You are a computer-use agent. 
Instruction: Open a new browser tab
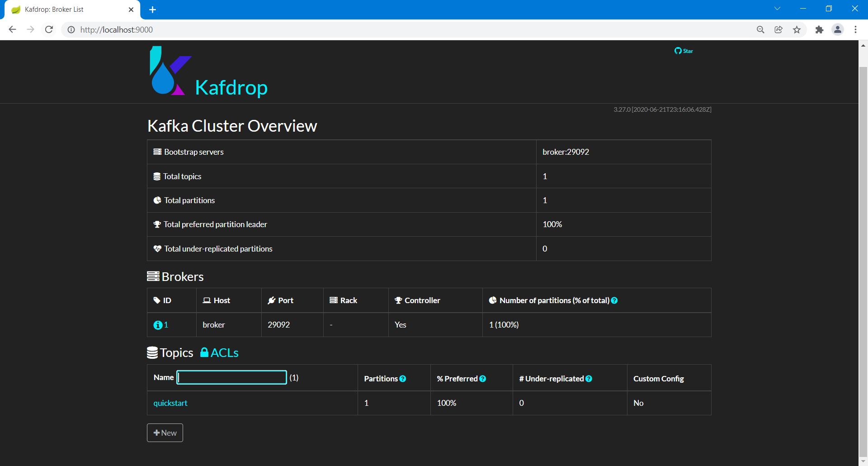153,10
